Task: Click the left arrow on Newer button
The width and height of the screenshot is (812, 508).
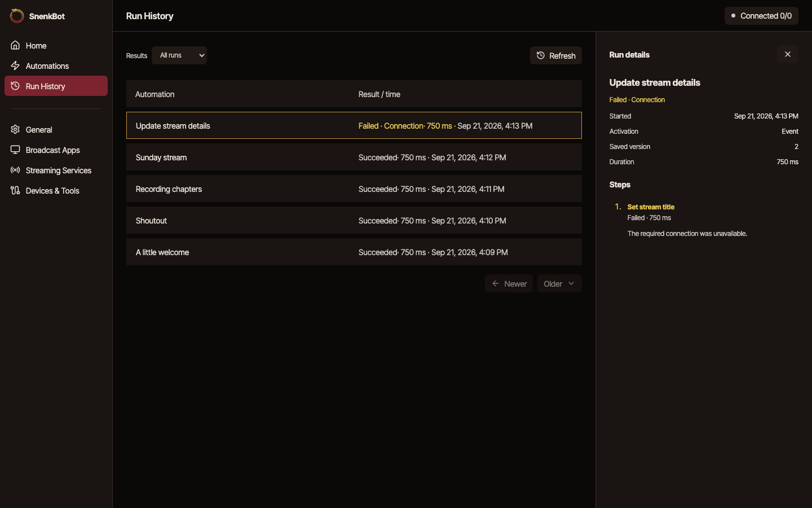Action: [x=495, y=283]
